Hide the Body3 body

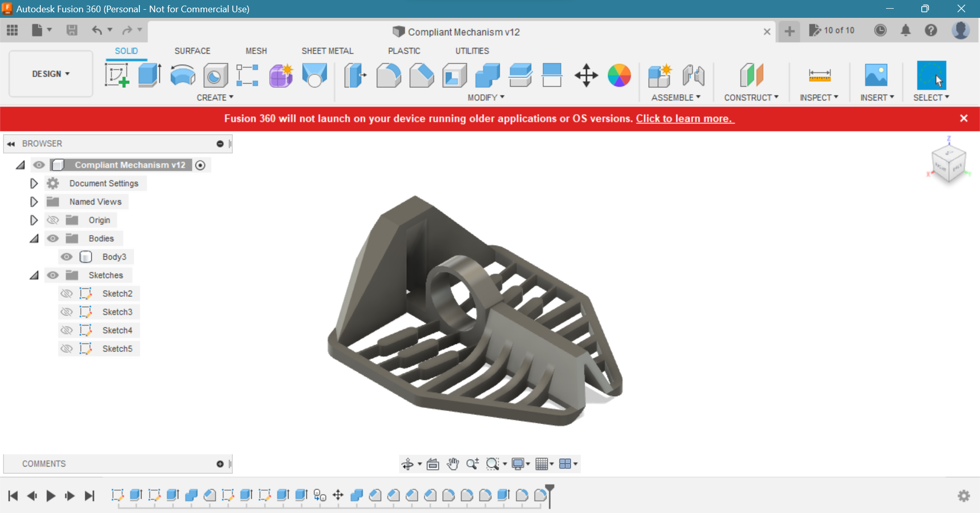coord(66,257)
